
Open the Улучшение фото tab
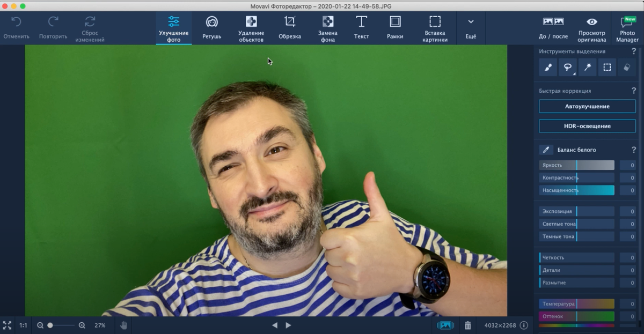tap(174, 29)
